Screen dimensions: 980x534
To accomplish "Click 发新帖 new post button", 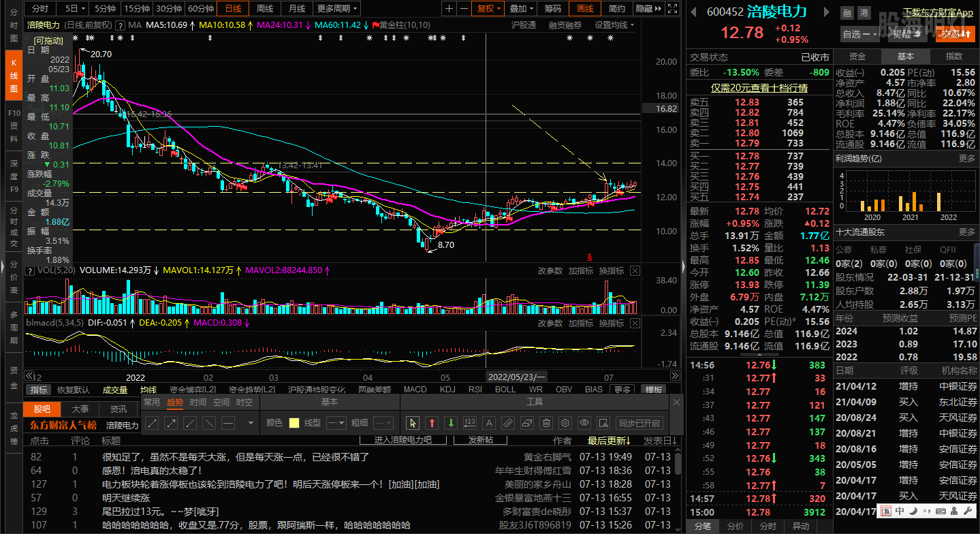I will point(480,440).
